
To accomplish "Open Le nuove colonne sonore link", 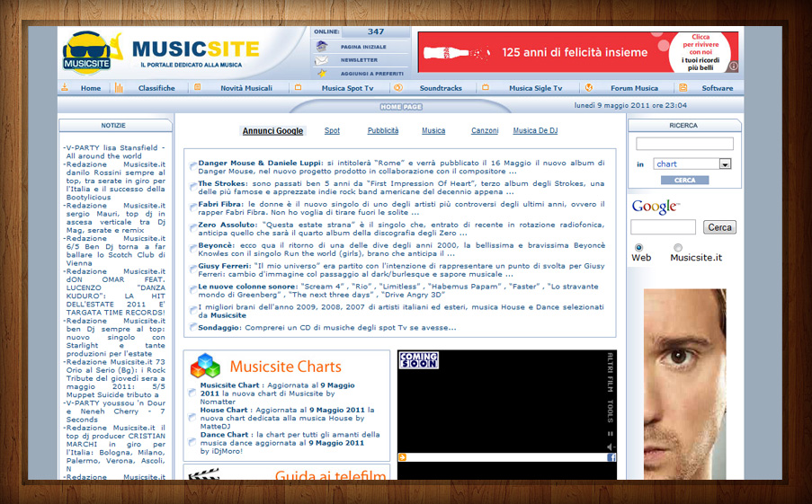I will [x=248, y=287].
